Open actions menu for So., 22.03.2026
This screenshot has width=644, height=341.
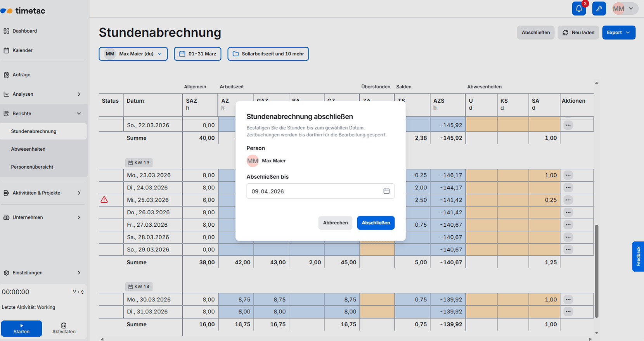(x=568, y=125)
